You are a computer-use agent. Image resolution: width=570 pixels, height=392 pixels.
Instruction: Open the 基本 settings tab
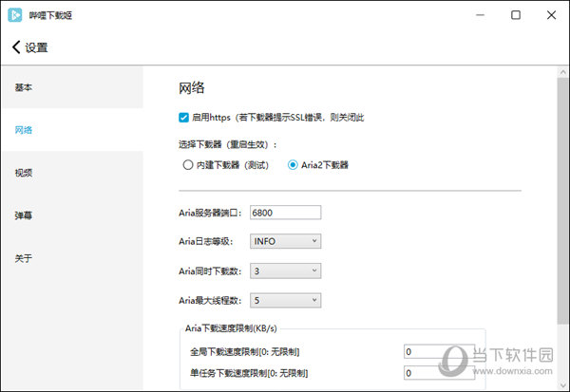(x=72, y=87)
